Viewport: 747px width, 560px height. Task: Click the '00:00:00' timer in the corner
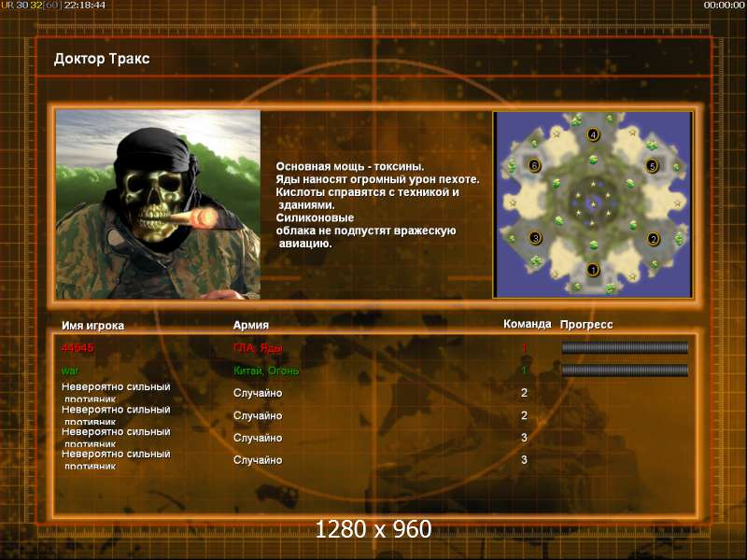point(725,5)
